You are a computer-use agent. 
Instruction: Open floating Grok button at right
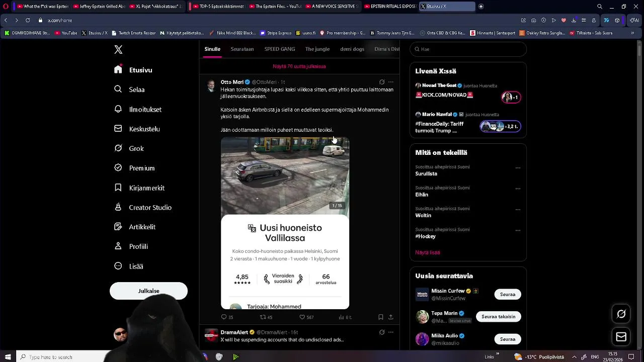coord(621,314)
